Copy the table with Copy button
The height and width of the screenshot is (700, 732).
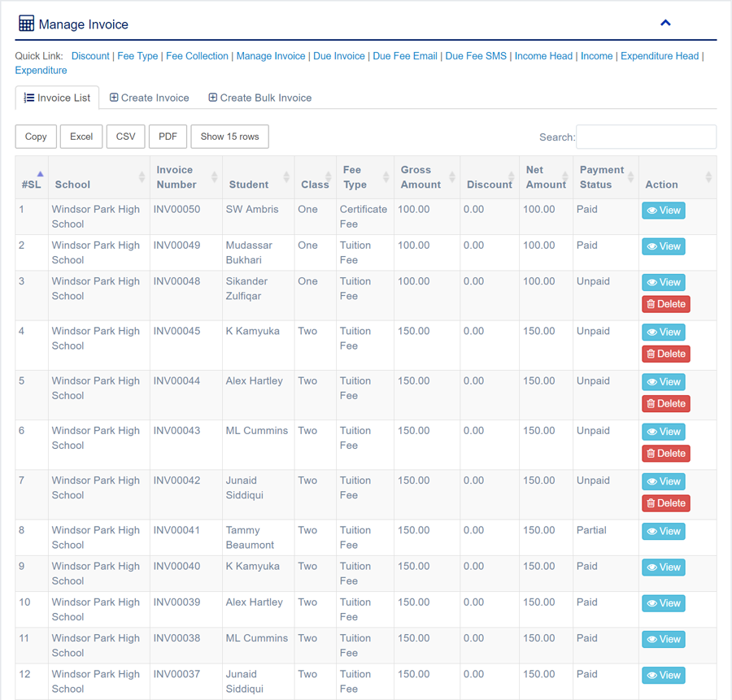(36, 137)
